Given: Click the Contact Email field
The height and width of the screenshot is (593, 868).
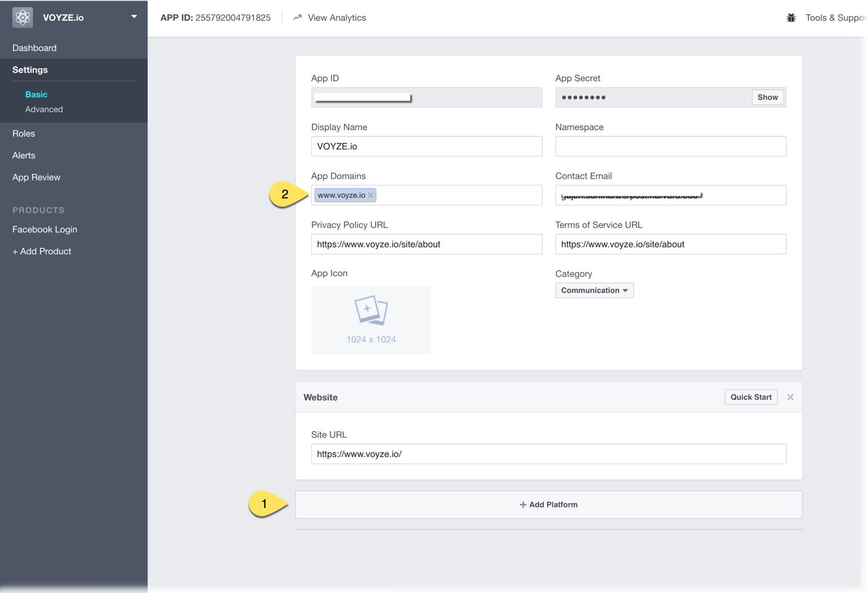Looking at the screenshot, I should [x=671, y=195].
